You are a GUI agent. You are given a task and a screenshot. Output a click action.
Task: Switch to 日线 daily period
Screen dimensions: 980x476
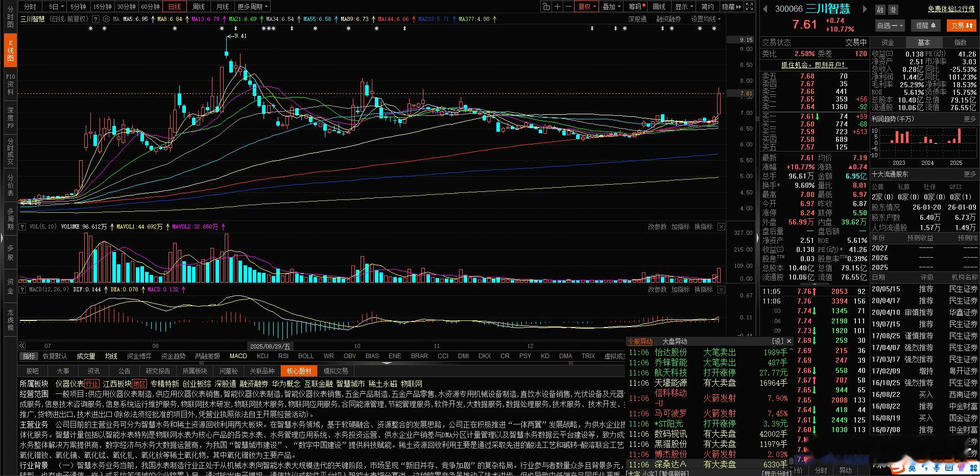click(x=175, y=7)
